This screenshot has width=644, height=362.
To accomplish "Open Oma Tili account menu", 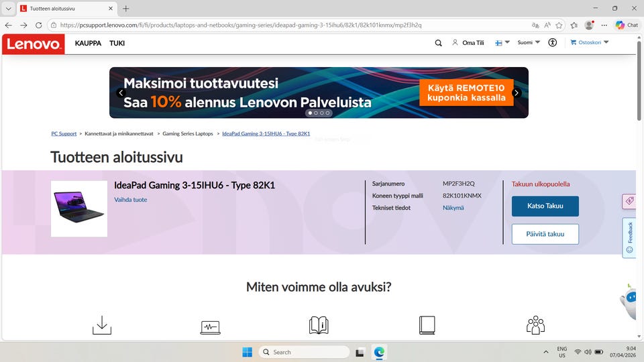I will coord(468,43).
